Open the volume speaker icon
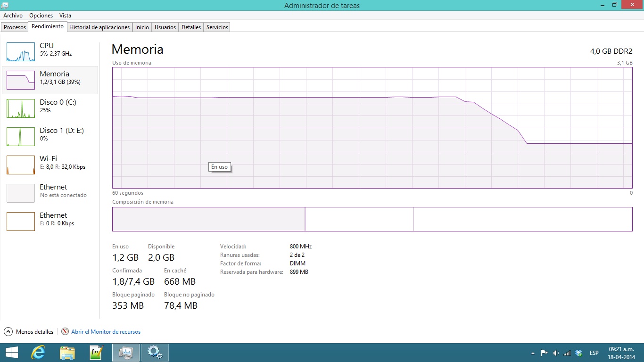The width and height of the screenshot is (644, 362). (556, 353)
